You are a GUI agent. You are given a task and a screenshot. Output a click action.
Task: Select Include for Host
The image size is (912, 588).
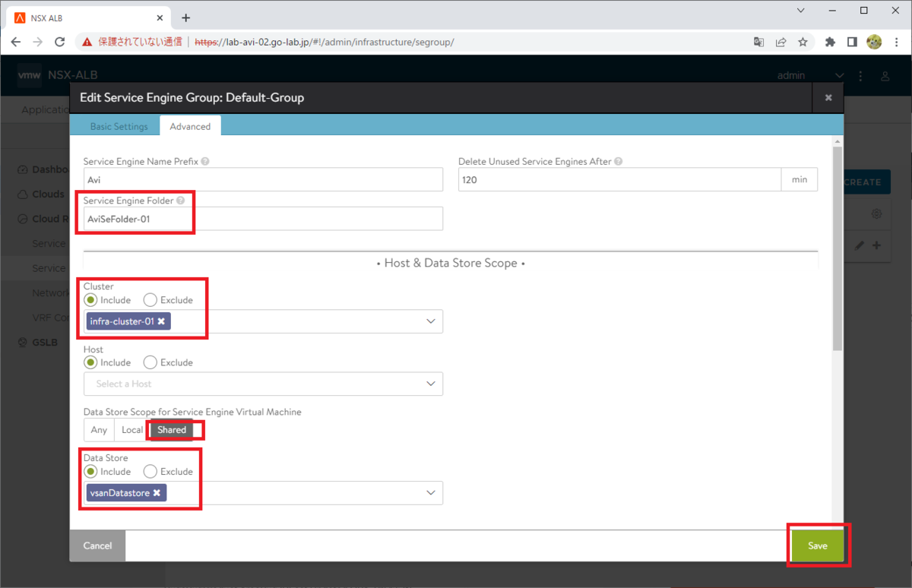click(x=90, y=362)
